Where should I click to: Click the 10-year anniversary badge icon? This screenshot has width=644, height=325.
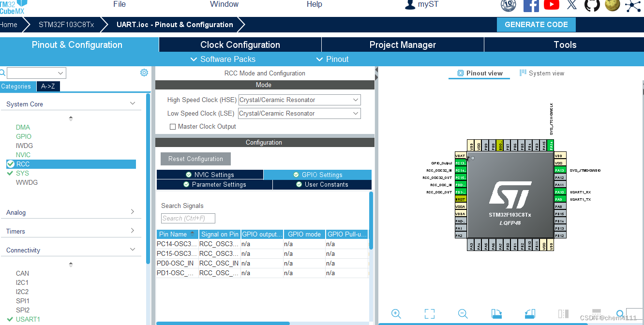[509, 5]
